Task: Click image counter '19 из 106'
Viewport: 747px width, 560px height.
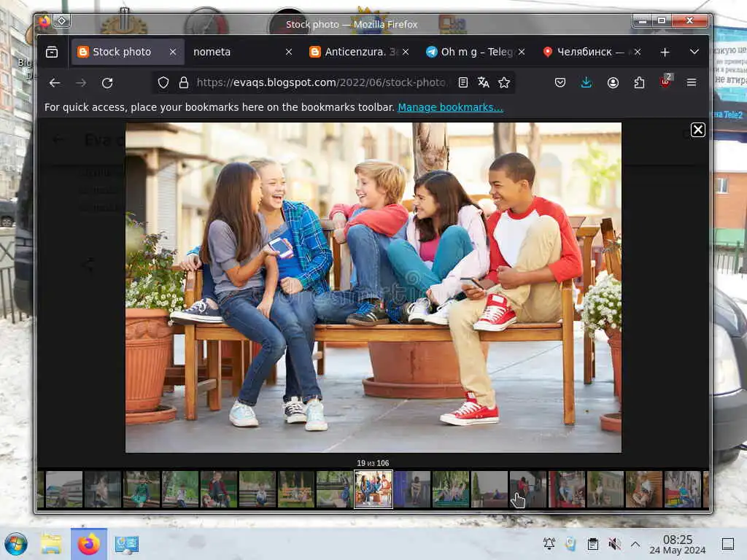Action: pos(373,463)
